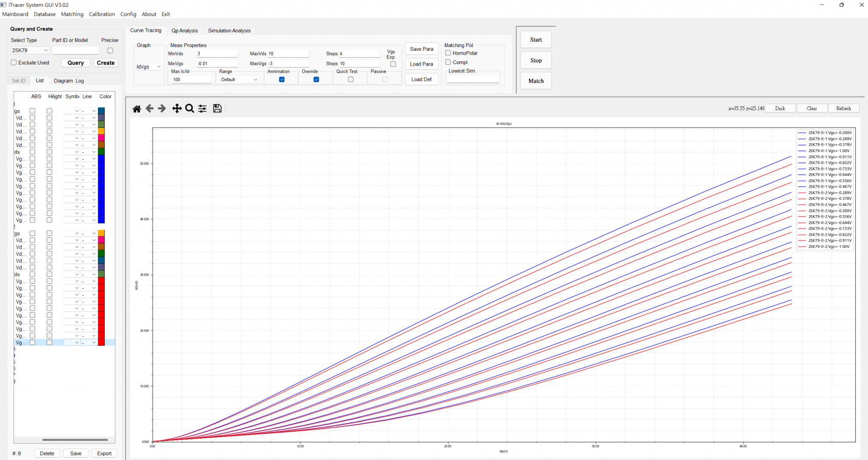Image resolution: width=868 pixels, height=460 pixels.
Task: Click the MaxVds input field
Action: click(x=288, y=54)
